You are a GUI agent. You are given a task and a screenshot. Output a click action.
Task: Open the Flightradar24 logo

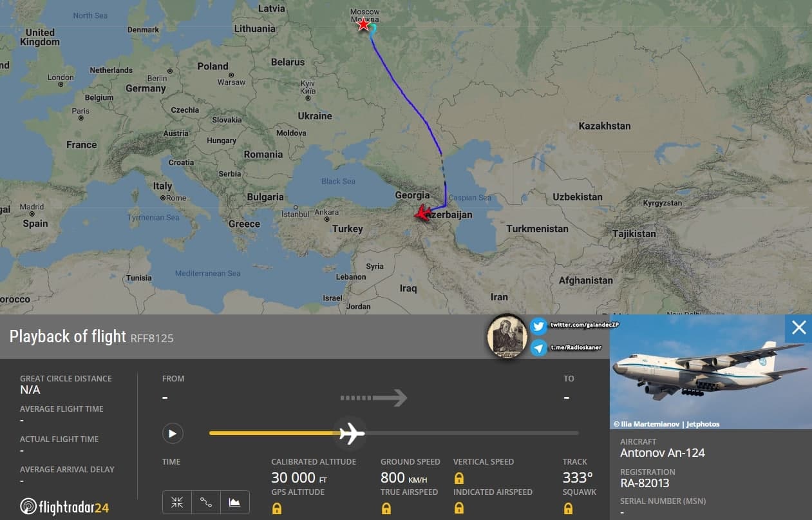tap(64, 507)
